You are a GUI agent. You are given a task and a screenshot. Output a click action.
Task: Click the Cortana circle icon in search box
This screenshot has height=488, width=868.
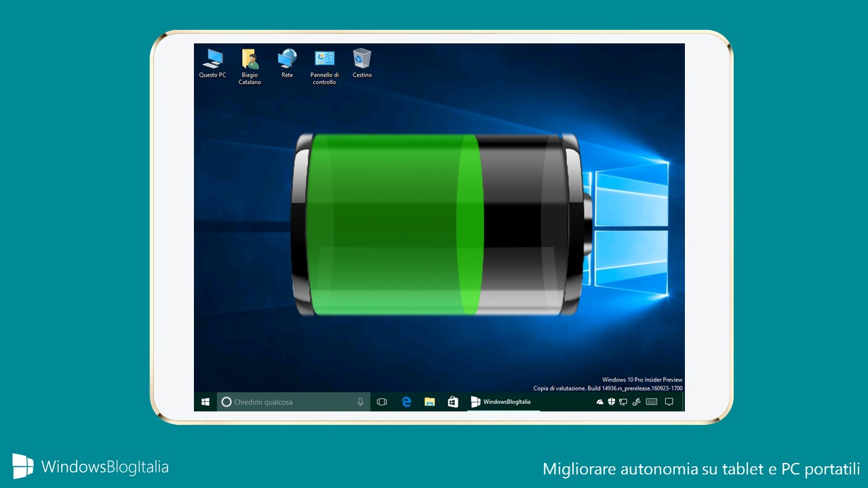point(226,402)
